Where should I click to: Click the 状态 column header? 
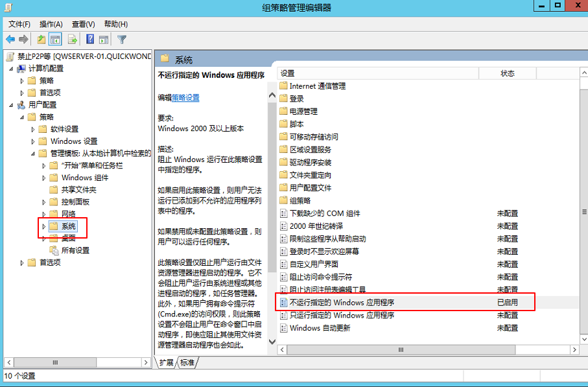point(508,73)
